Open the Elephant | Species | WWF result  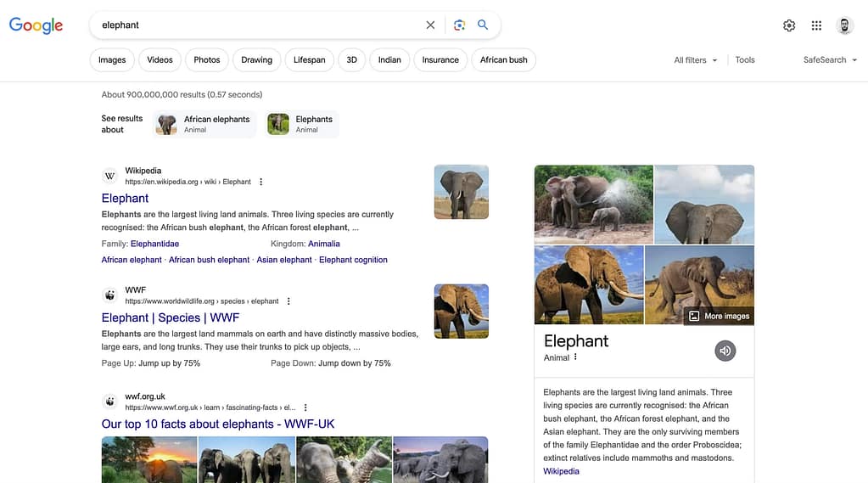(x=171, y=317)
